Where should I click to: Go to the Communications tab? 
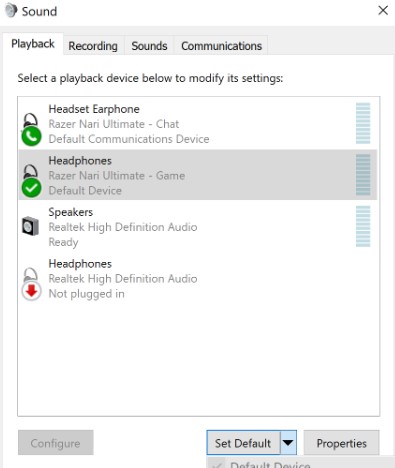(221, 46)
